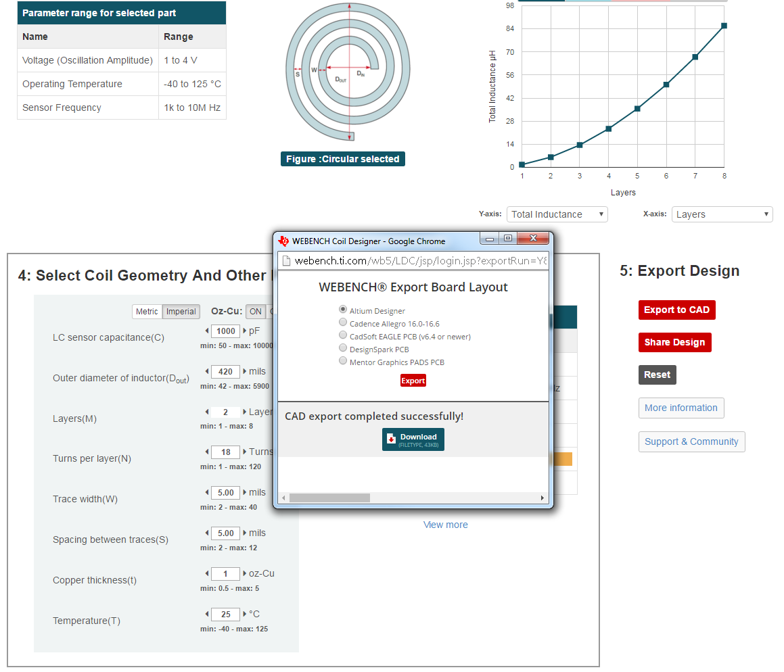Viewport: 784px width, 672px height.
Task: Increase Turns per layer with right arrow
Action: (244, 452)
